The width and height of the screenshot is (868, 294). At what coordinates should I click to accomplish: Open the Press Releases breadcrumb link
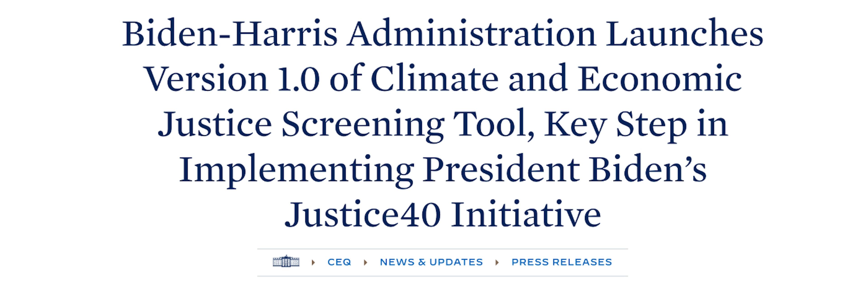[x=561, y=262]
